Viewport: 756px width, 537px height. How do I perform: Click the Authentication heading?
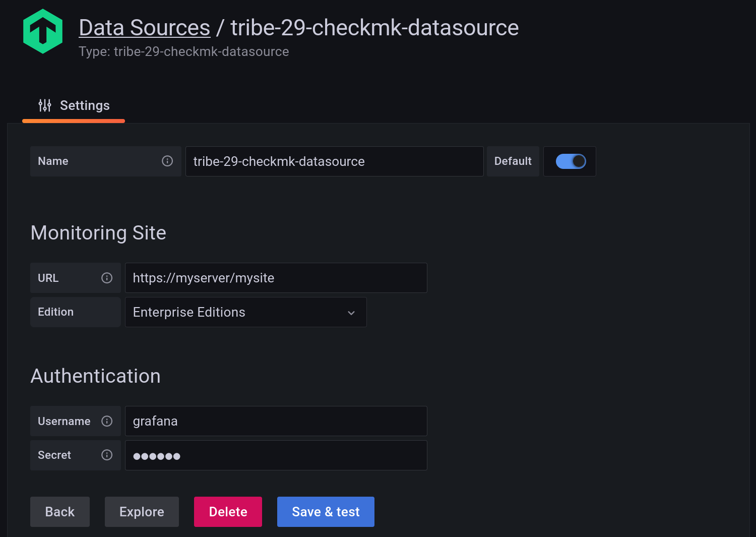[x=96, y=376]
